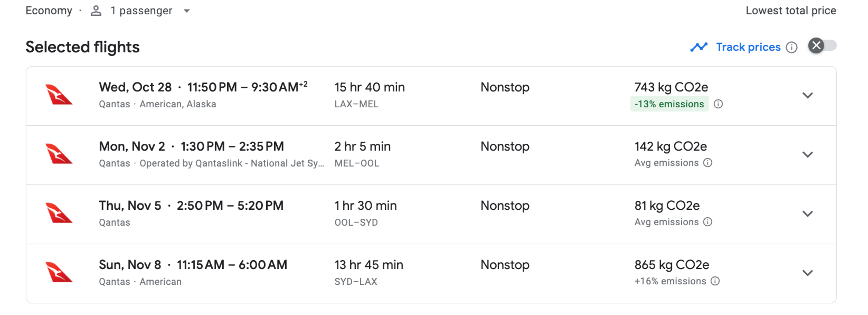Viewport: 868px width, 315px height.
Task: Click the Qantas logo for LAX–MEL flight
Action: (59, 96)
